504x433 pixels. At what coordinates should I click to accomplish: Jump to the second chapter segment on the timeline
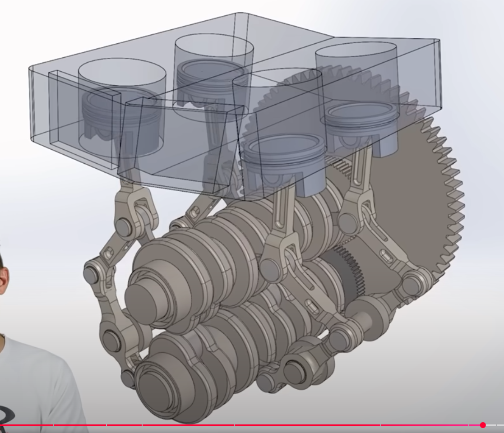pyautogui.click(x=80, y=425)
